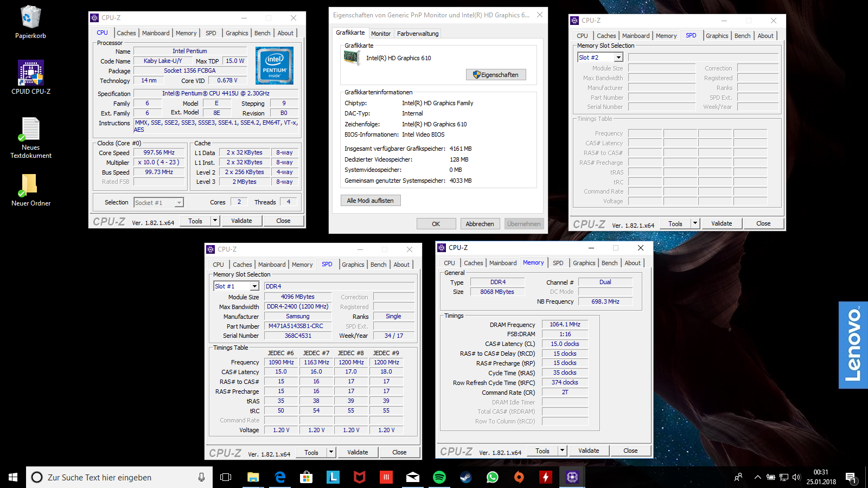Viewport: 868px width, 488px height.
Task: Click the graphics card icon beside Intel(R) HD Graphics 610
Action: coord(352,57)
